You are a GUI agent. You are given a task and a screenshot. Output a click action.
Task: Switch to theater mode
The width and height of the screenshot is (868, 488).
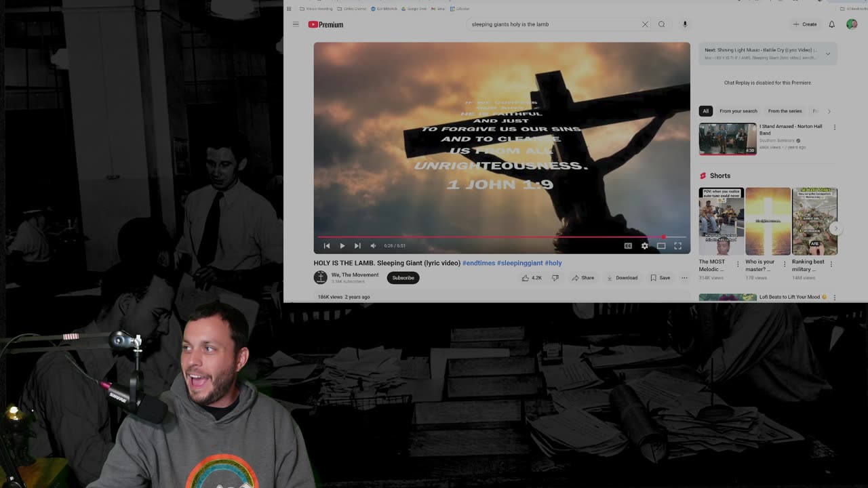coord(661,246)
